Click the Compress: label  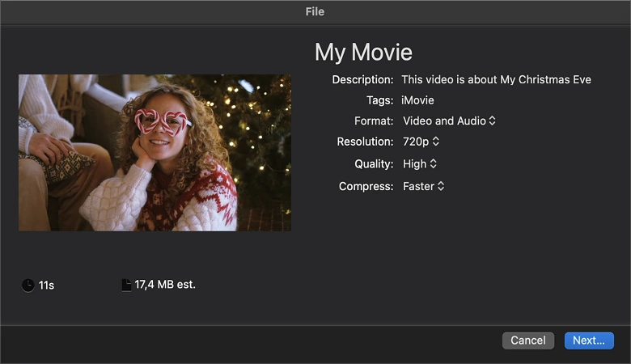coord(366,186)
